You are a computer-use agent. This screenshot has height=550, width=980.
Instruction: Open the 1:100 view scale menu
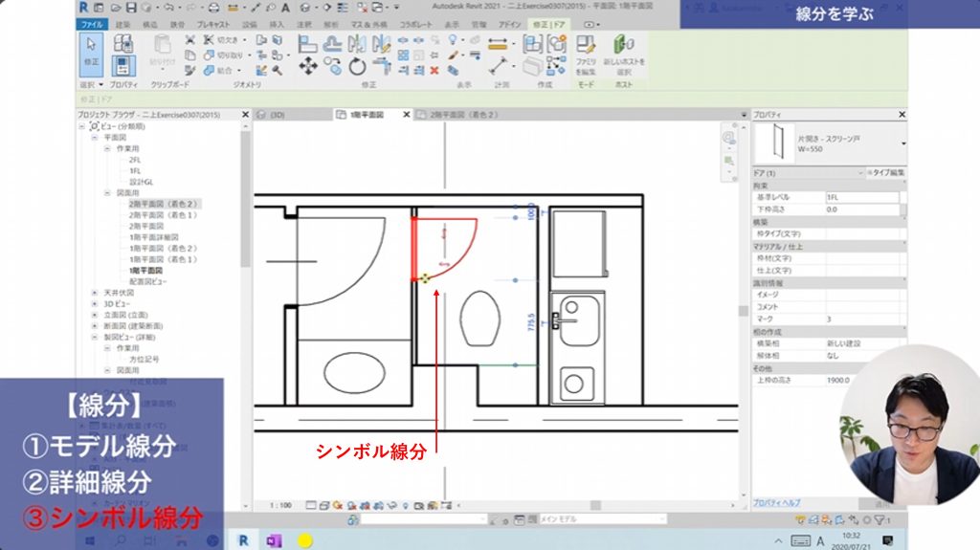pyautogui.click(x=280, y=503)
